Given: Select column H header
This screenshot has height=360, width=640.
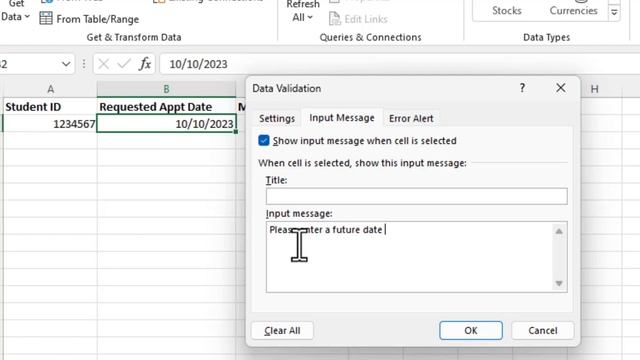Looking at the screenshot, I should click(x=594, y=89).
